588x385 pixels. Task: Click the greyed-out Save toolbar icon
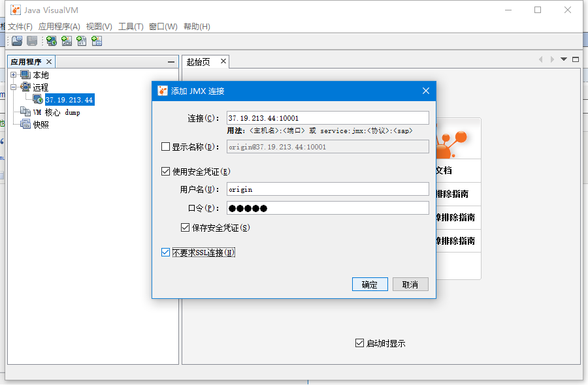(x=32, y=41)
